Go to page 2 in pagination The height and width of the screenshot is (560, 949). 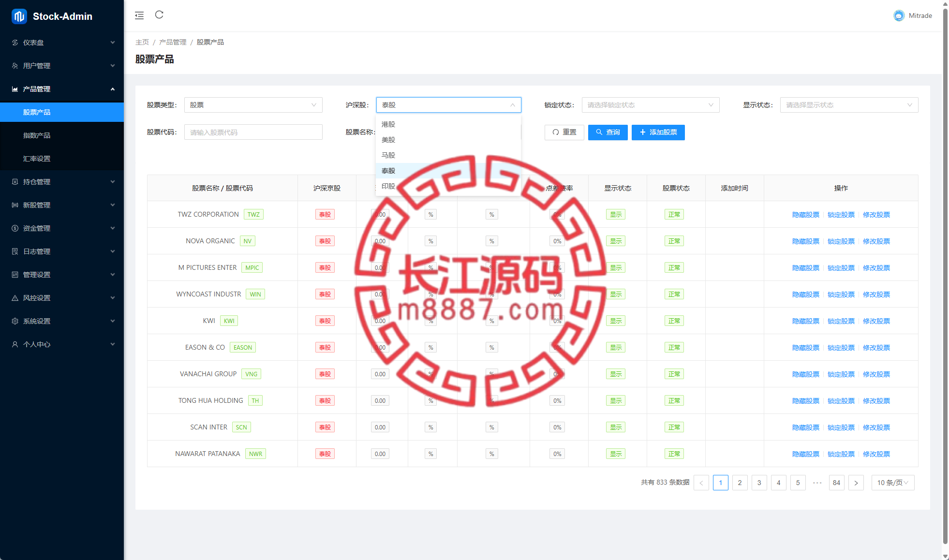740,483
